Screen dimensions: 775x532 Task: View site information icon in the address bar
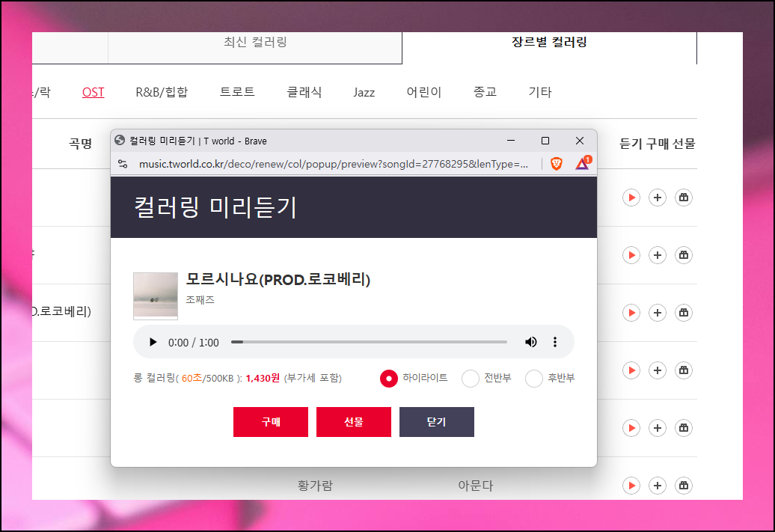tap(123, 164)
